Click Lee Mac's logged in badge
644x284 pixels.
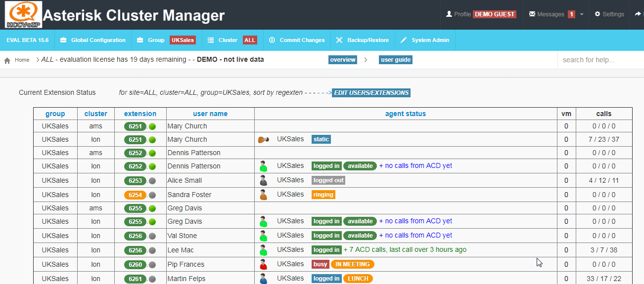point(326,250)
